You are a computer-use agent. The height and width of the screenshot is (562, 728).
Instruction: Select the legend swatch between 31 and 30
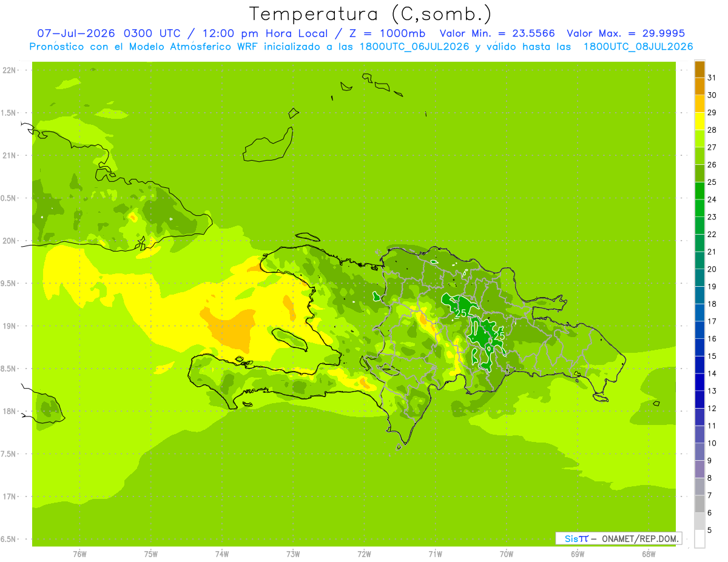coord(699,87)
